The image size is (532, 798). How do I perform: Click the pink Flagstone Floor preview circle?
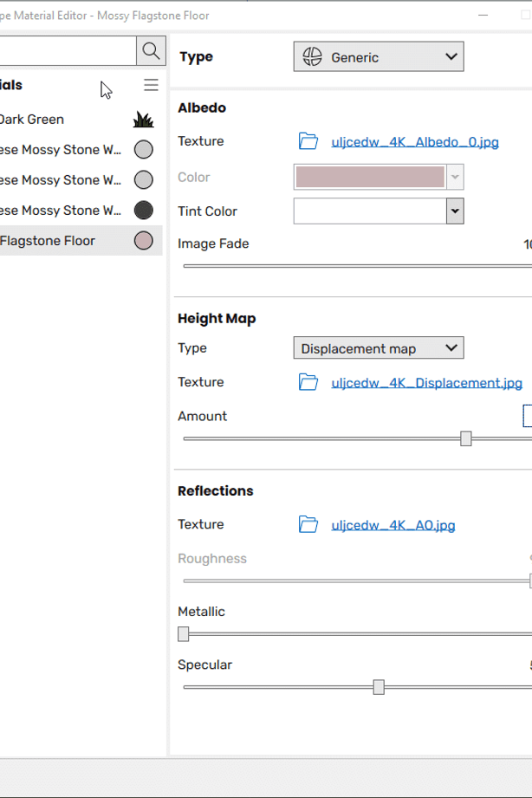(144, 241)
